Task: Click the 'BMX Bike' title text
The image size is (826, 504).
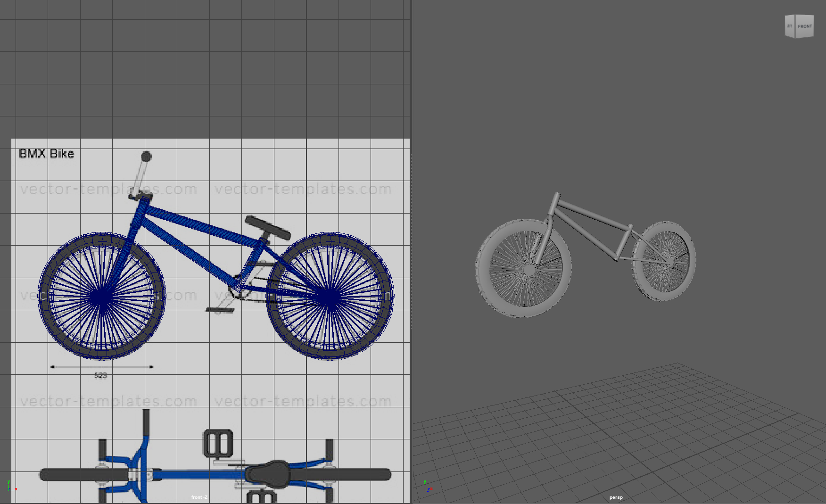Action: pyautogui.click(x=46, y=154)
